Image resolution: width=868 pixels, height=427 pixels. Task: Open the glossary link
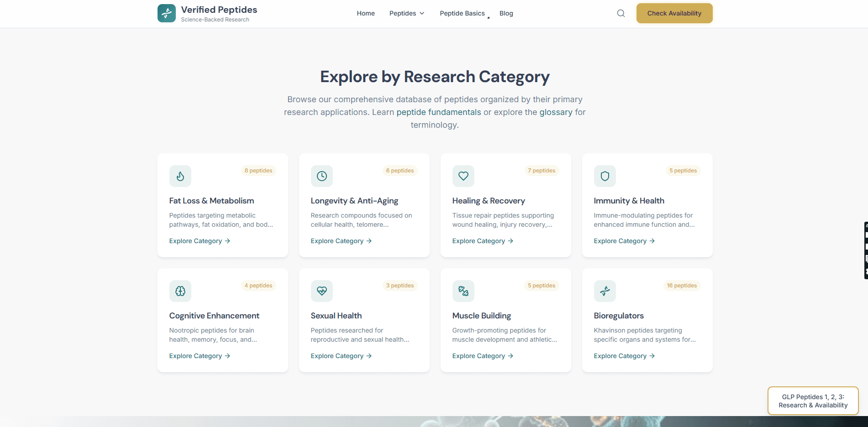point(556,112)
